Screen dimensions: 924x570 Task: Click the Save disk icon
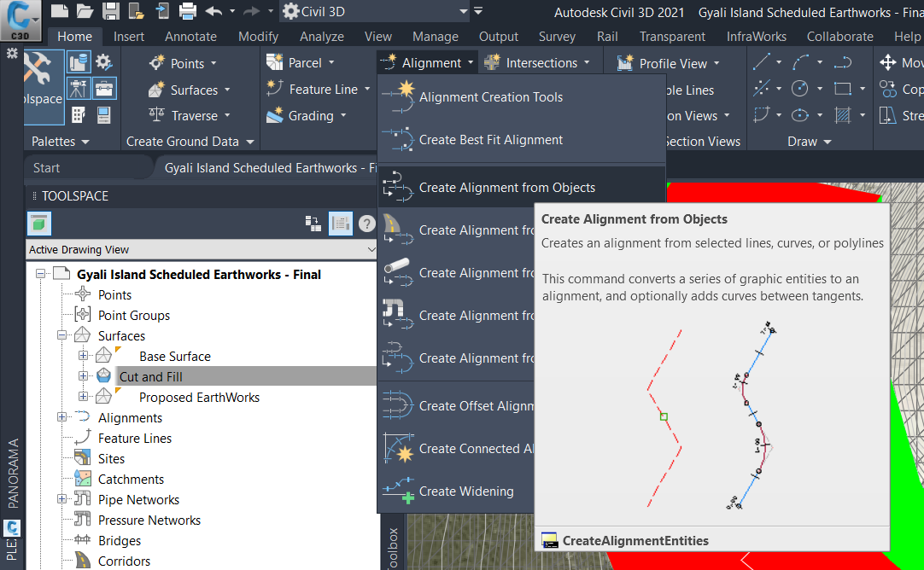pos(111,10)
